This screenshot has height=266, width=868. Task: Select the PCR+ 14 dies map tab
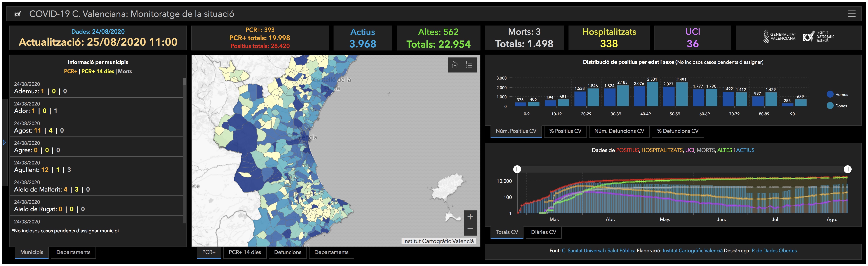point(245,252)
